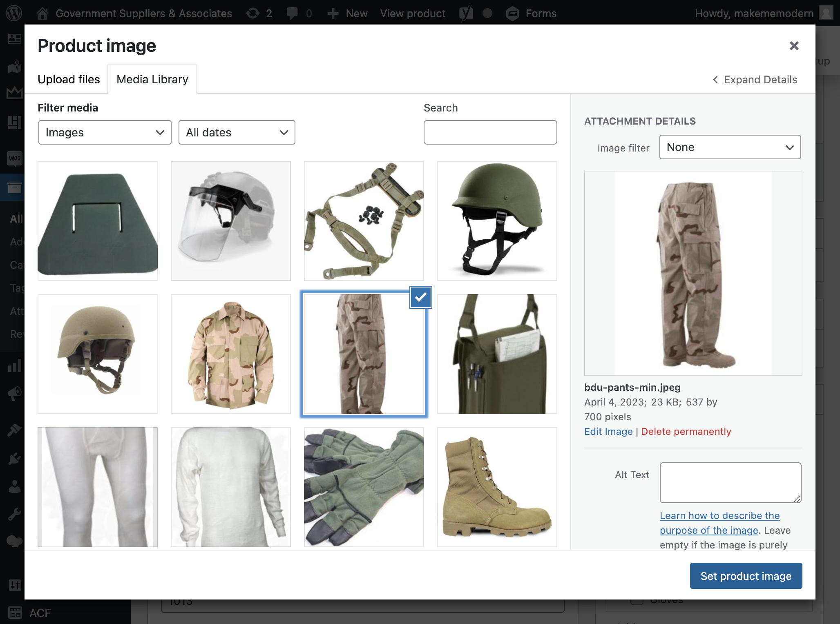Open the Tools wrench sidebar icon
The image size is (840, 624).
click(14, 514)
